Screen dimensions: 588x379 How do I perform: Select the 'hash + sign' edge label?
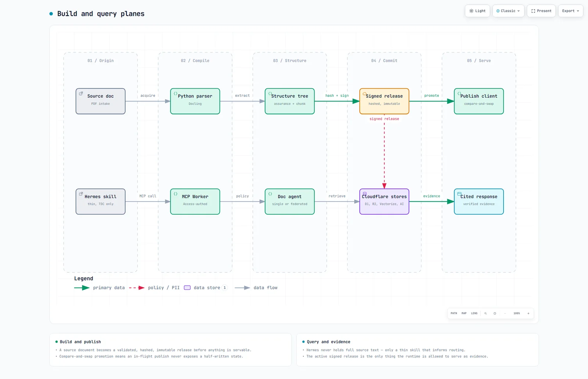click(x=337, y=96)
